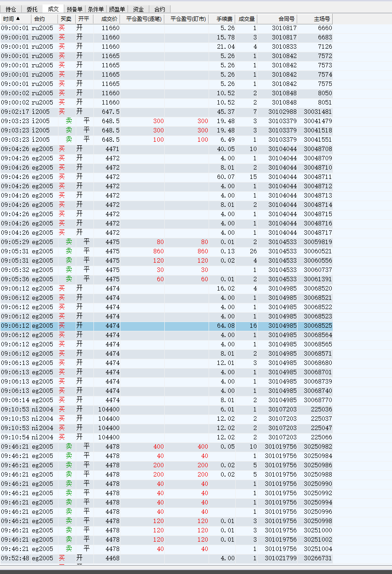392x574 pixels.
Task: Sort trades by 手续费 column header
Action: click(x=224, y=19)
